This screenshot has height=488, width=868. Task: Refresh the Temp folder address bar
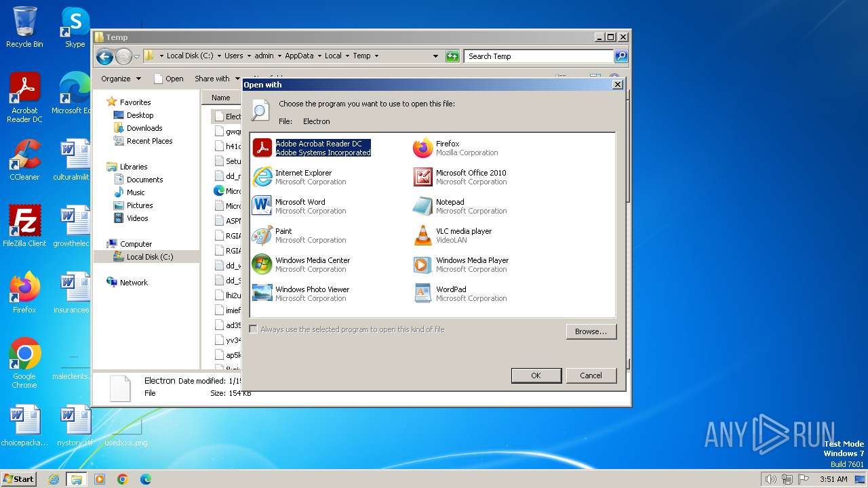(452, 56)
